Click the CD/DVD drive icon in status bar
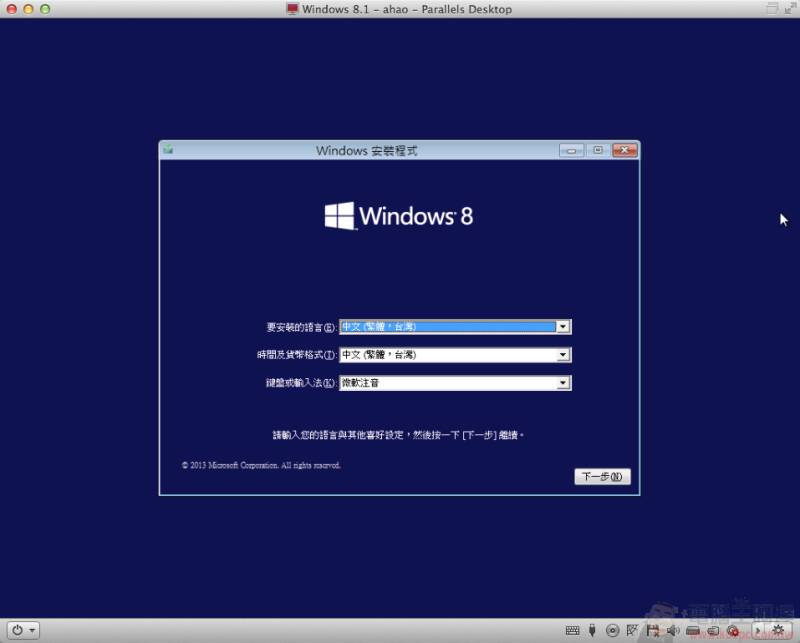This screenshot has width=800, height=643. coord(612,631)
